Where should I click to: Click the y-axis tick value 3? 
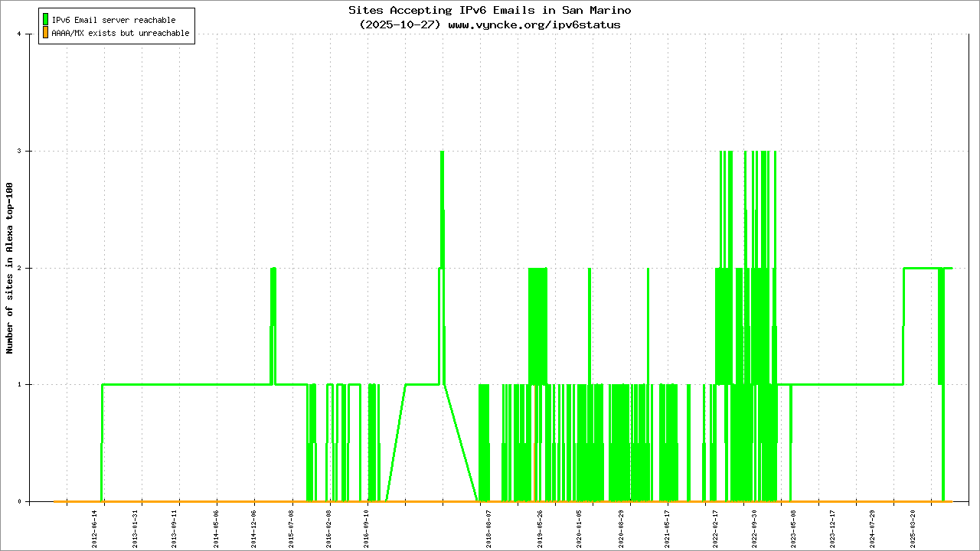point(29,151)
